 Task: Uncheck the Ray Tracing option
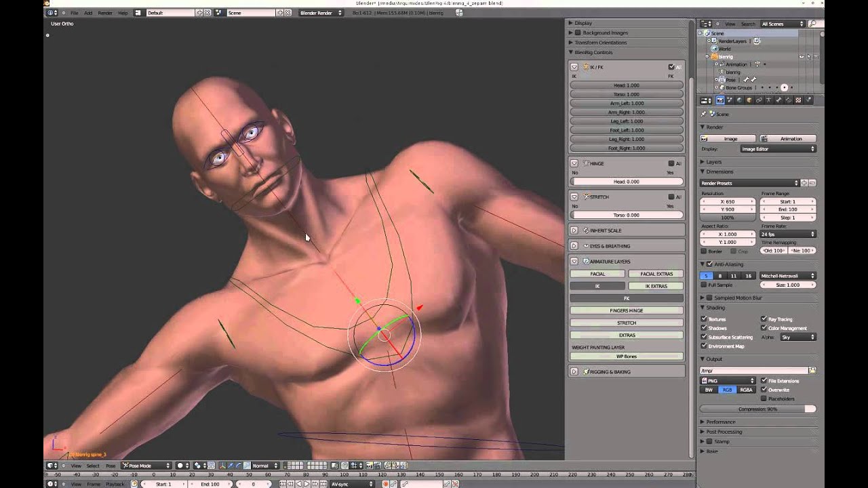[764, 319]
